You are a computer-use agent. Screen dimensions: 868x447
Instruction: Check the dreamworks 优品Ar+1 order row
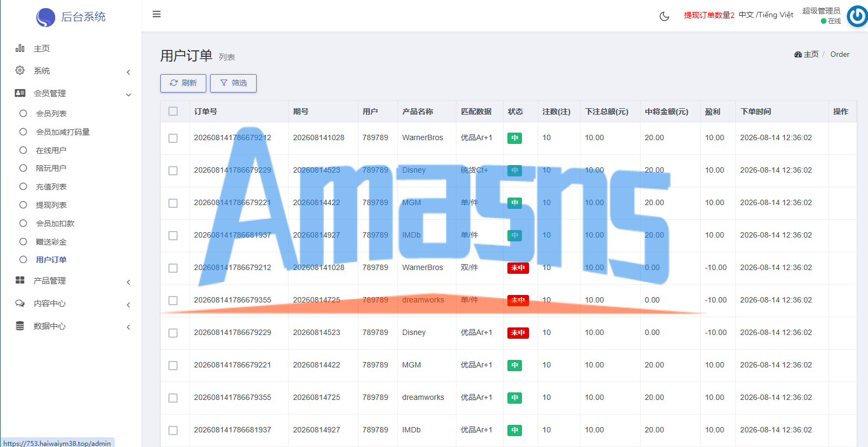pos(173,398)
